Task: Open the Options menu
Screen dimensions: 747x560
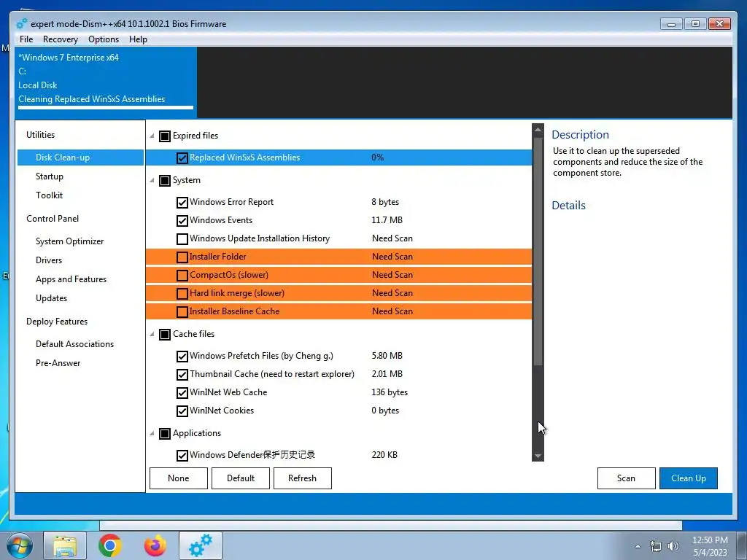Action: click(104, 39)
